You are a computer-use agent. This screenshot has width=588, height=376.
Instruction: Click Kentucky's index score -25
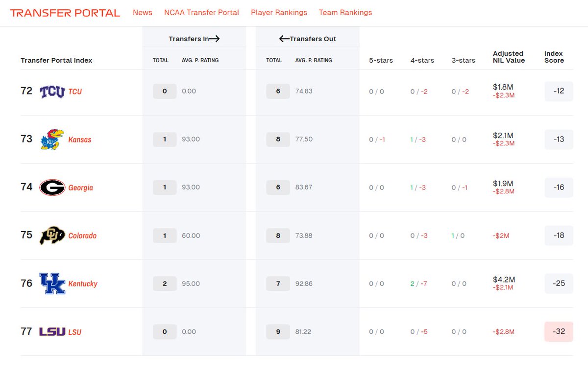[559, 283]
